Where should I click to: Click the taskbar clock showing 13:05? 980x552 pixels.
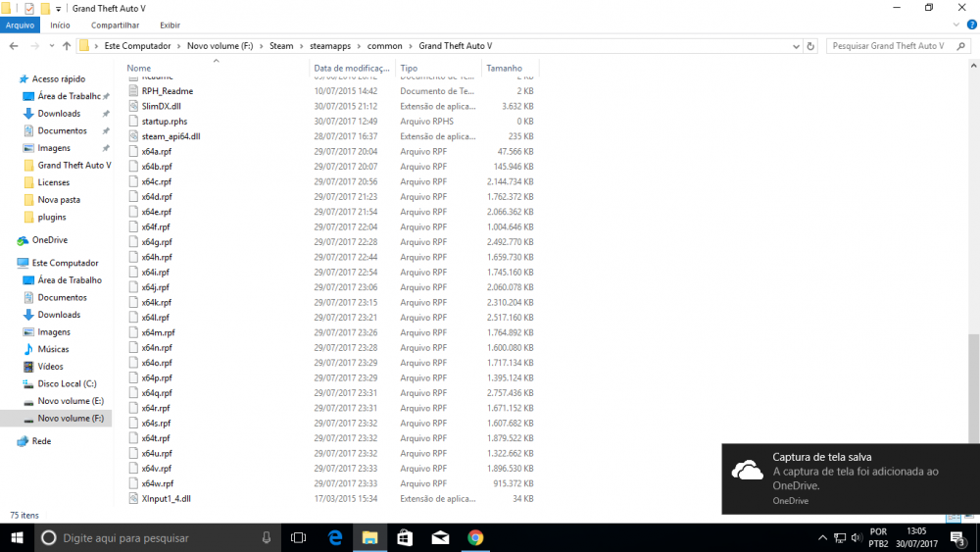tap(916, 537)
